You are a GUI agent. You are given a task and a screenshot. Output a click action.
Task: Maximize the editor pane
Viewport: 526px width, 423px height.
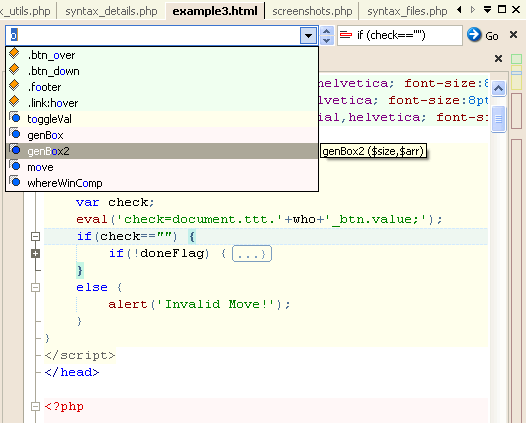click(x=502, y=9)
